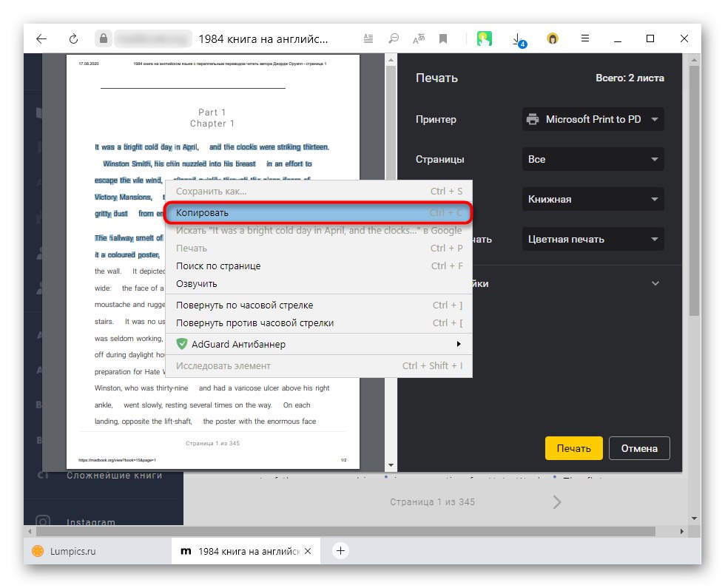Click Сложнейшие книги sidebar link
The width and height of the screenshot is (725, 588).
click(114, 475)
